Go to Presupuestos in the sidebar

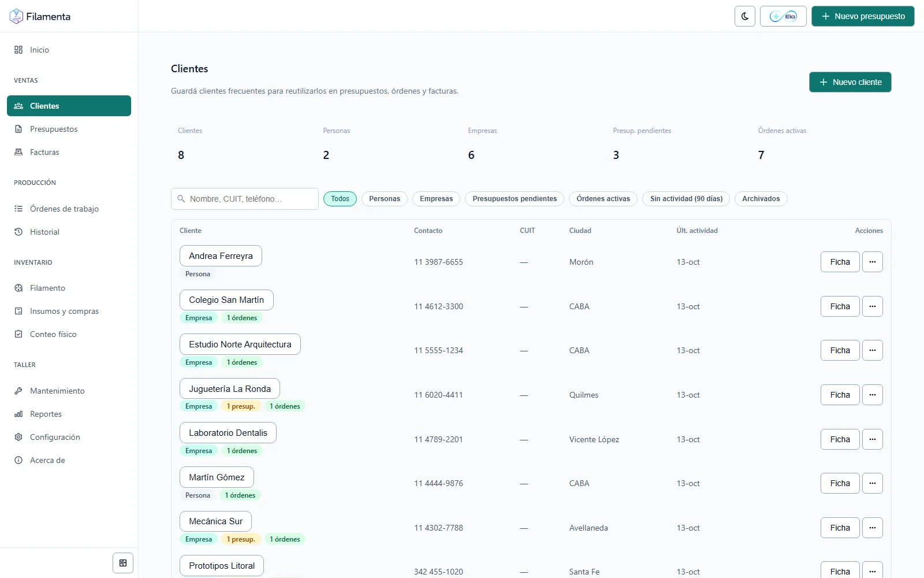tap(69, 129)
